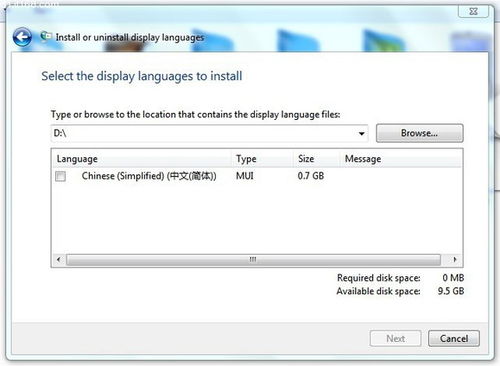Screen dimensions: 500x366
Task: Click the 'Install or uninstall display languages' title
Action: (130, 37)
